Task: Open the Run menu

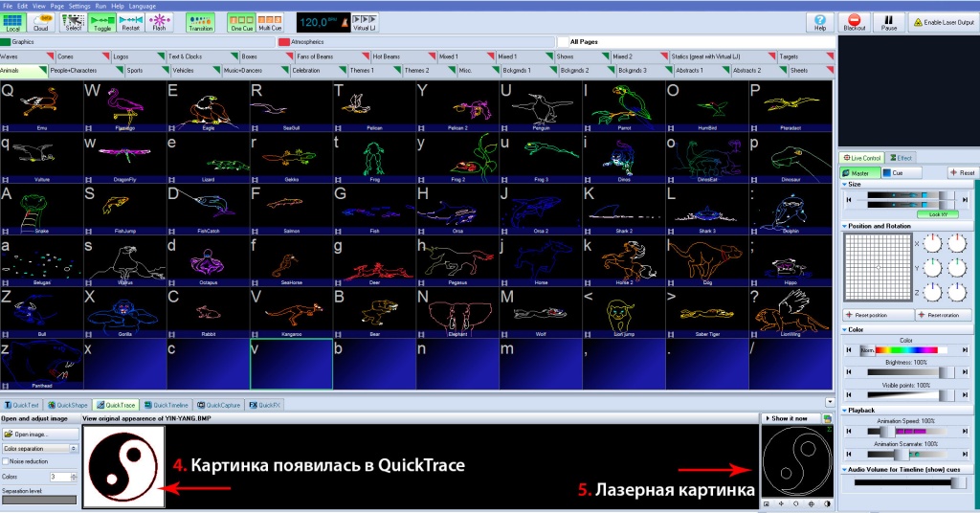Action: pyautogui.click(x=100, y=6)
